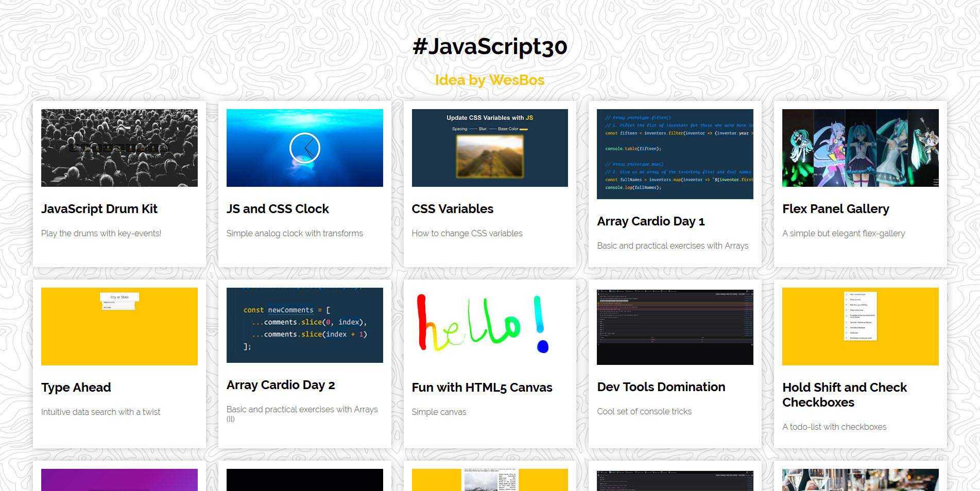
Task: Click the Hold Shift and Check Checkboxes title
Action: (x=845, y=395)
